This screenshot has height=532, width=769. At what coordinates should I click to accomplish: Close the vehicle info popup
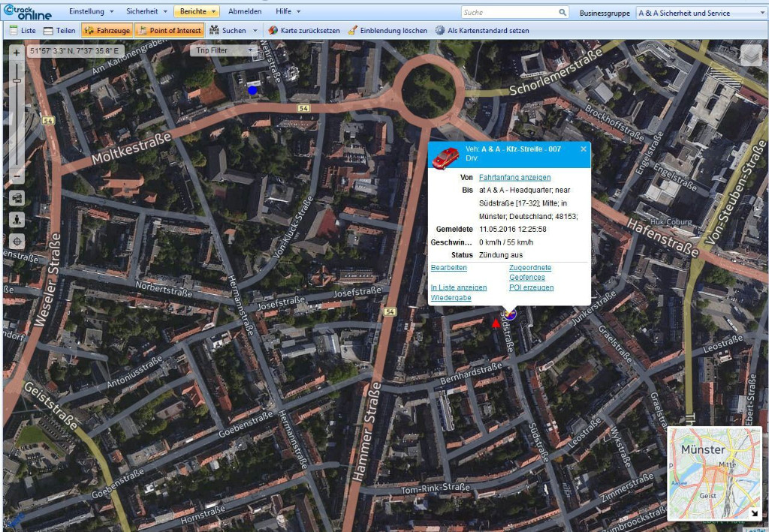583,149
